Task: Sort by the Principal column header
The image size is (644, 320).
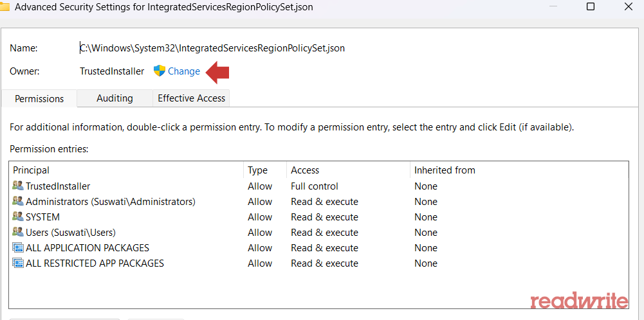Action: point(127,170)
